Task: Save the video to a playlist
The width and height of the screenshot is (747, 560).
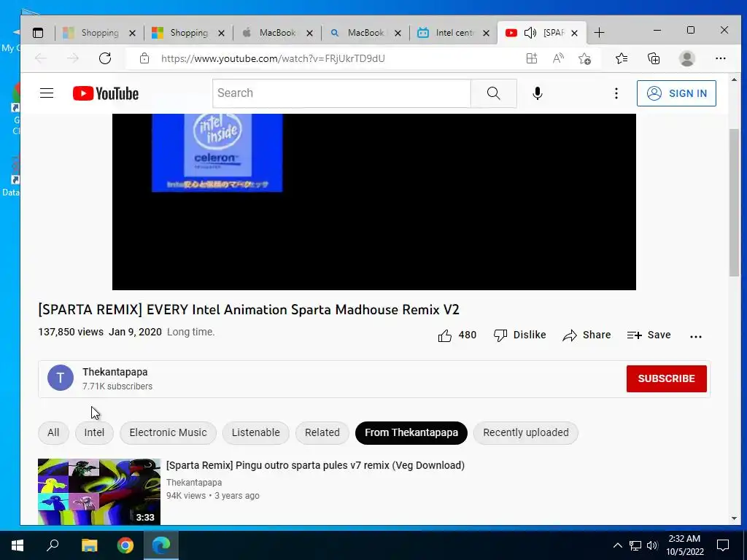Action: click(649, 335)
